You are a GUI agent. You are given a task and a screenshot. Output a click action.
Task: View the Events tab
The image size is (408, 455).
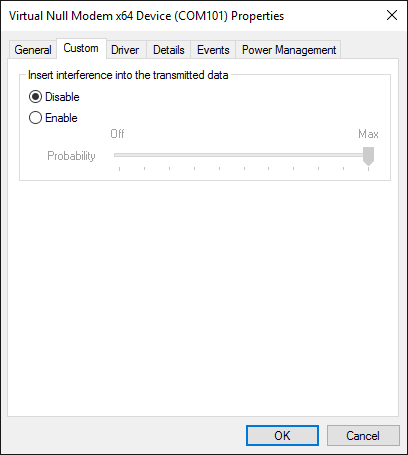pyautogui.click(x=213, y=50)
